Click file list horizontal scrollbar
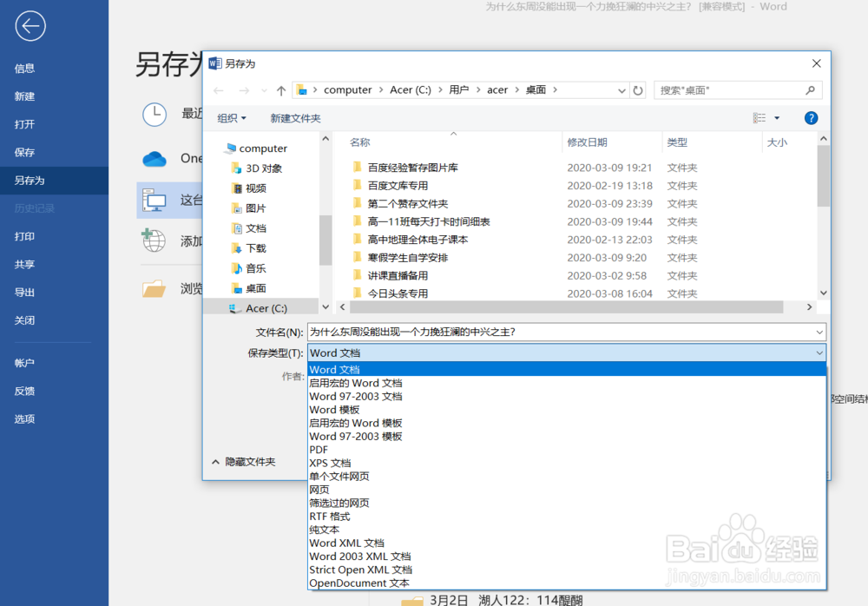868x606 pixels. point(566,306)
